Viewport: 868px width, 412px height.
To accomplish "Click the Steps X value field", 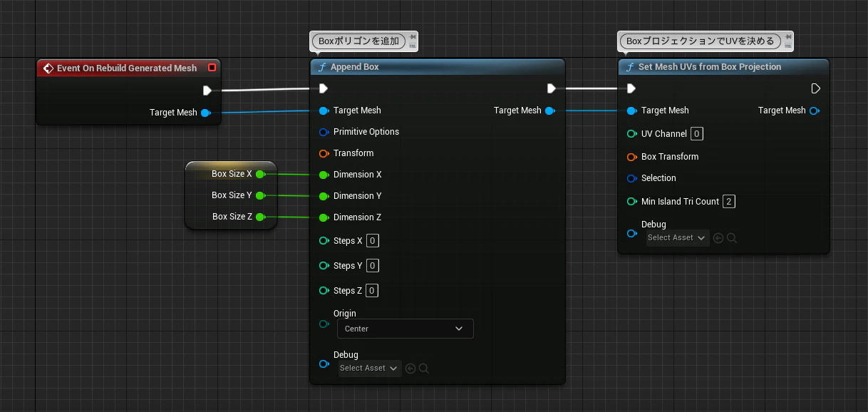I will click(x=373, y=241).
